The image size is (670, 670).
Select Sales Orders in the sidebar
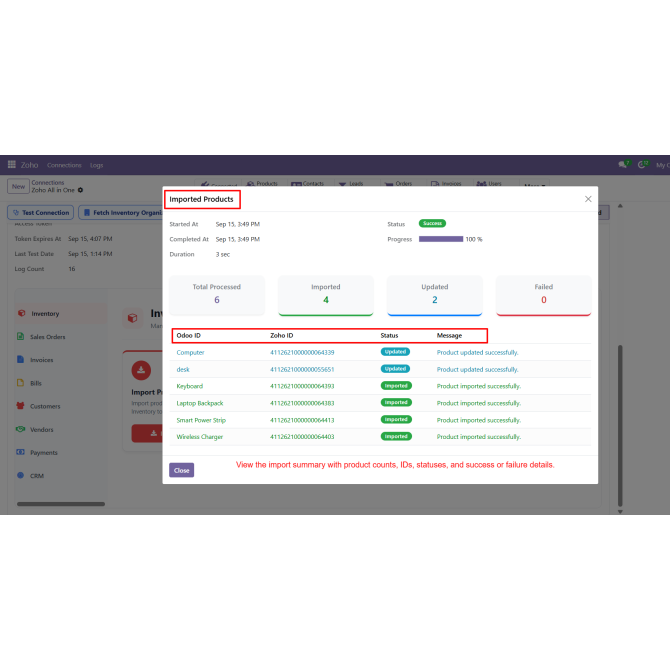pos(47,337)
